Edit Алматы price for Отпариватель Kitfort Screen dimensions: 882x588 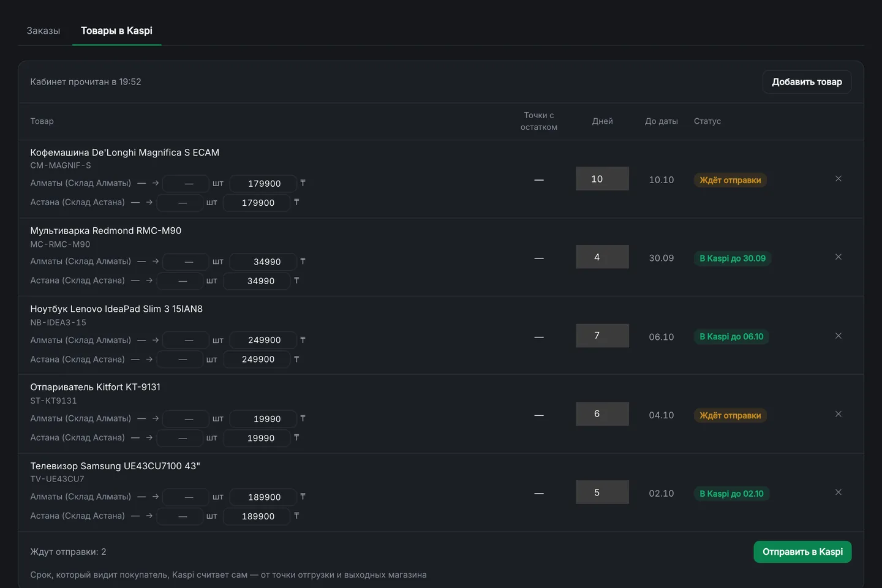(263, 419)
